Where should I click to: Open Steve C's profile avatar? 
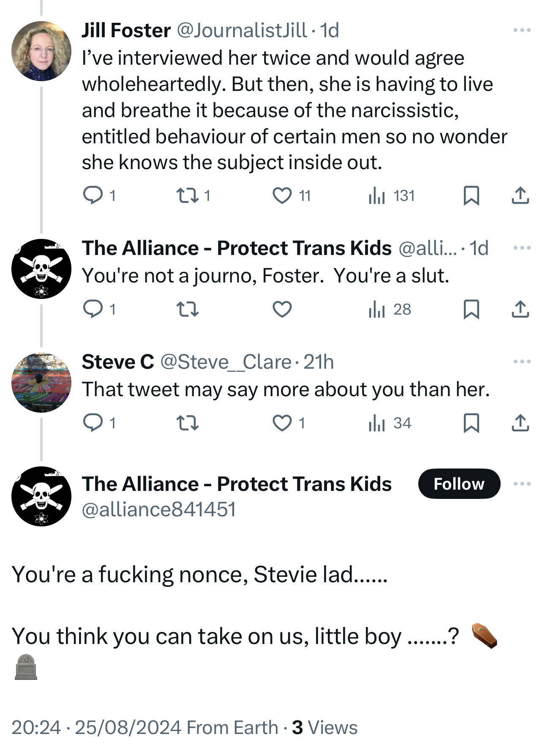click(41, 383)
